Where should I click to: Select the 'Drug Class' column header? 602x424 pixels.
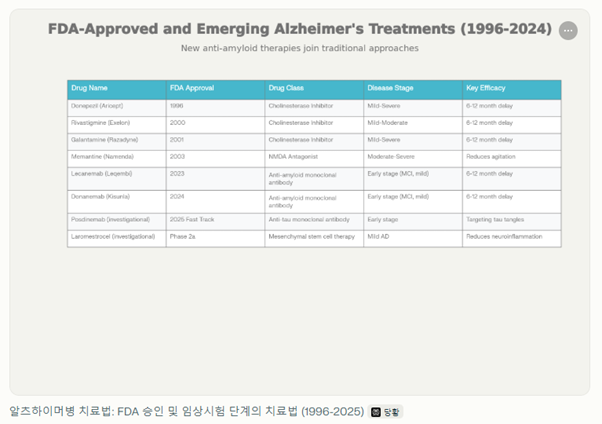point(314,90)
